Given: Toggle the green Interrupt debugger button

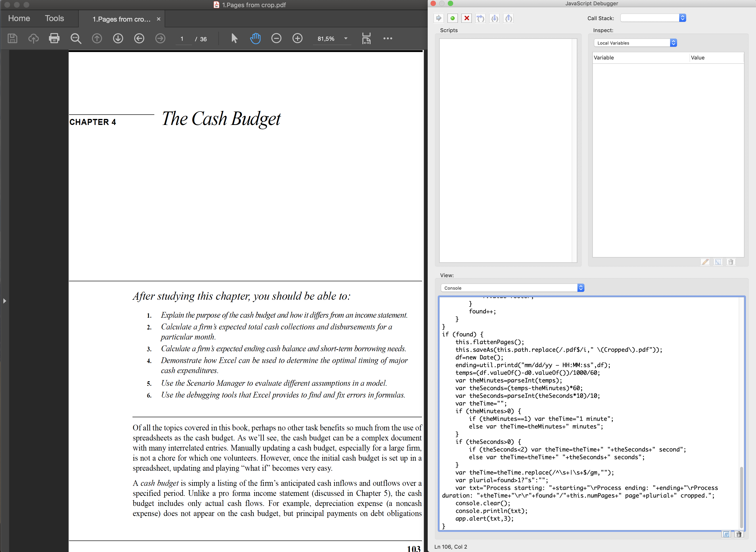Looking at the screenshot, I should 453,18.
